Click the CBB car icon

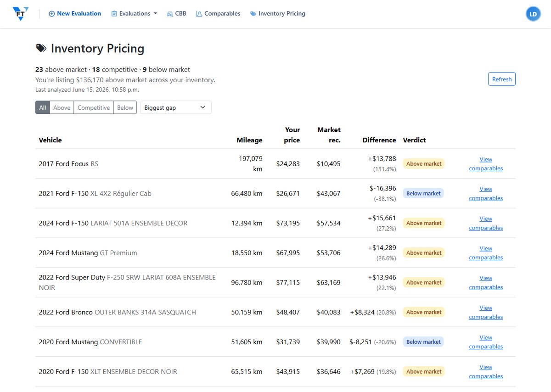point(170,14)
